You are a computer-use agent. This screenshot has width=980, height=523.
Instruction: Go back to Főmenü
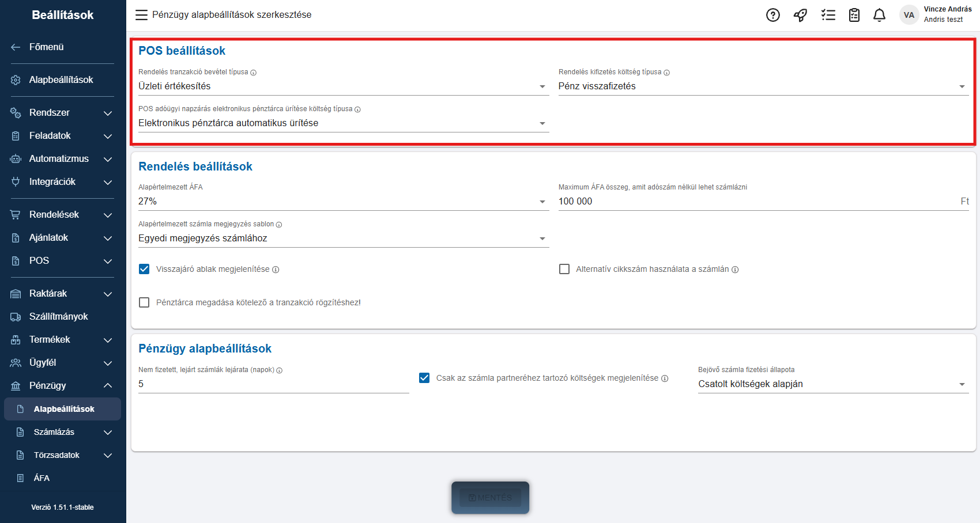46,47
